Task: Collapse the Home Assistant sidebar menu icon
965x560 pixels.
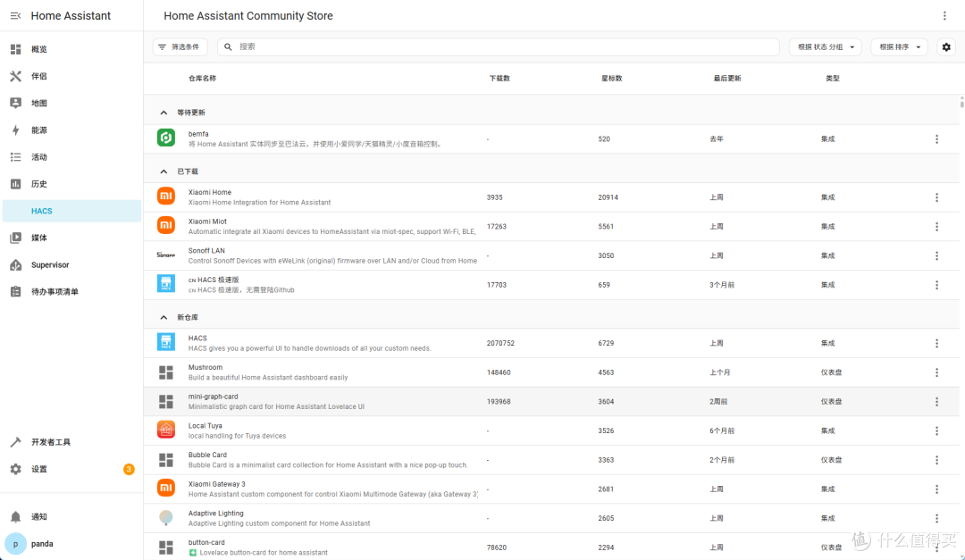Action: (15, 16)
